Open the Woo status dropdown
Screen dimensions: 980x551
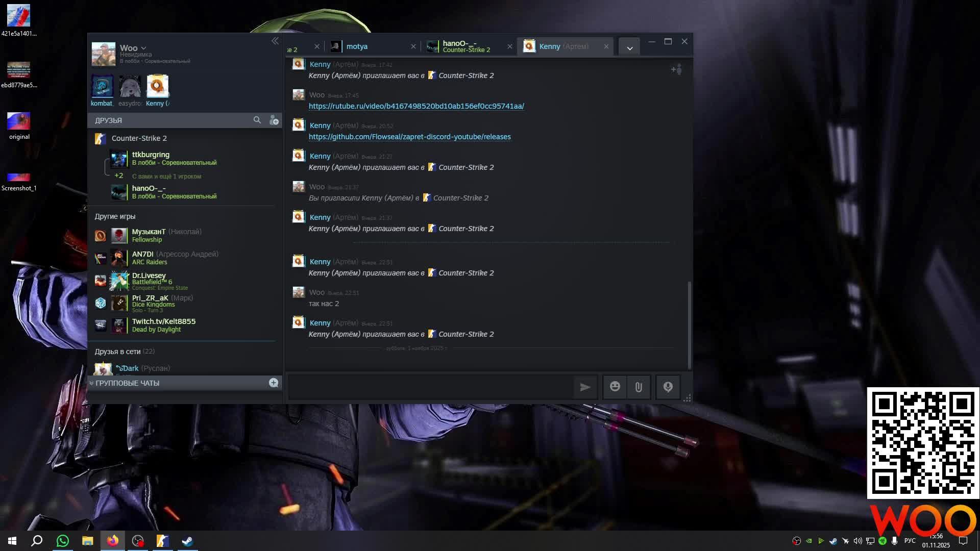[x=143, y=48]
